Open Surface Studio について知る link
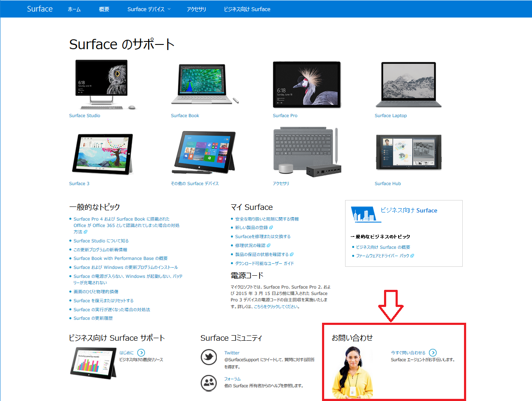The height and width of the screenshot is (401, 532). point(101,241)
